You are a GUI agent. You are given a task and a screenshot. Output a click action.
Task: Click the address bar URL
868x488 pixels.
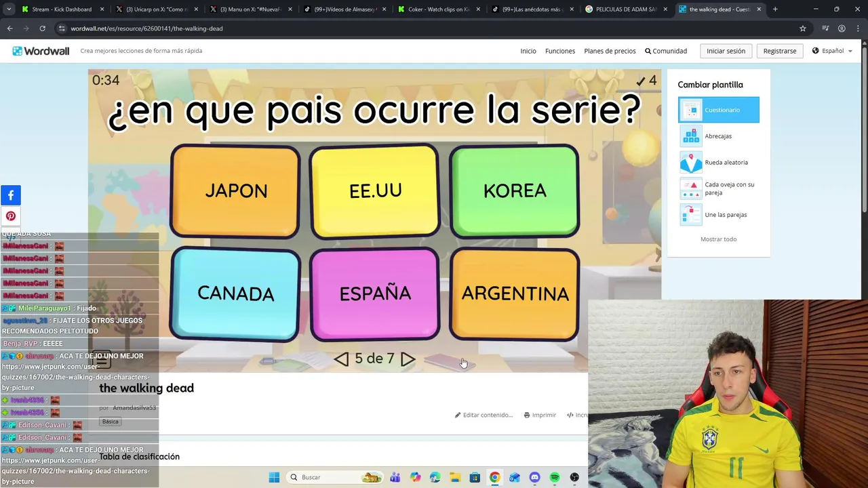tap(146, 28)
